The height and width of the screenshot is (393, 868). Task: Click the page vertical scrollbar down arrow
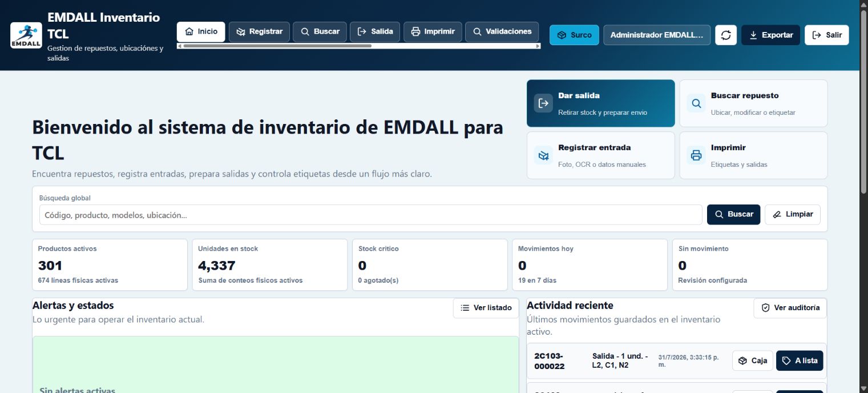(x=863, y=388)
